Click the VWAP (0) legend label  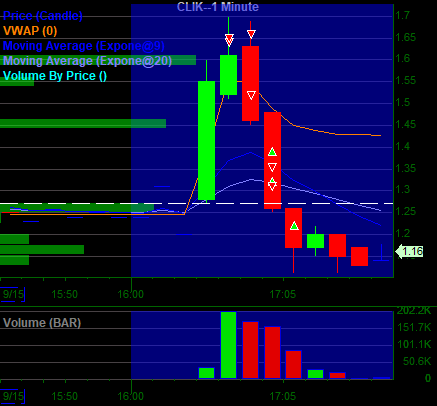pyautogui.click(x=30, y=31)
